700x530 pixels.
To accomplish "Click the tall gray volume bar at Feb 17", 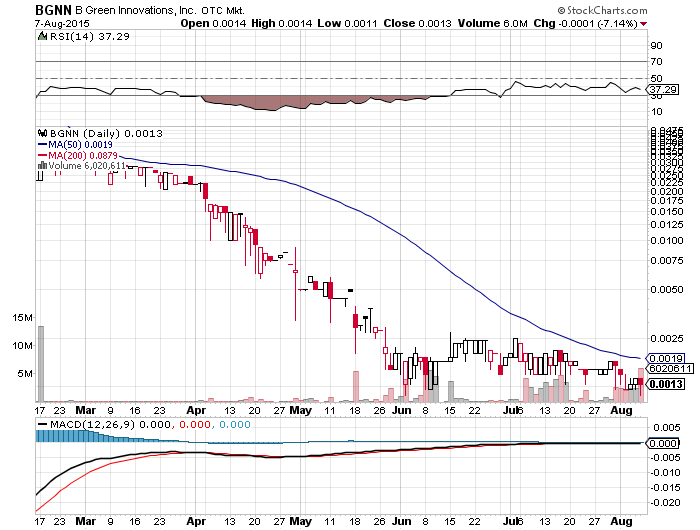I will coord(41,364).
